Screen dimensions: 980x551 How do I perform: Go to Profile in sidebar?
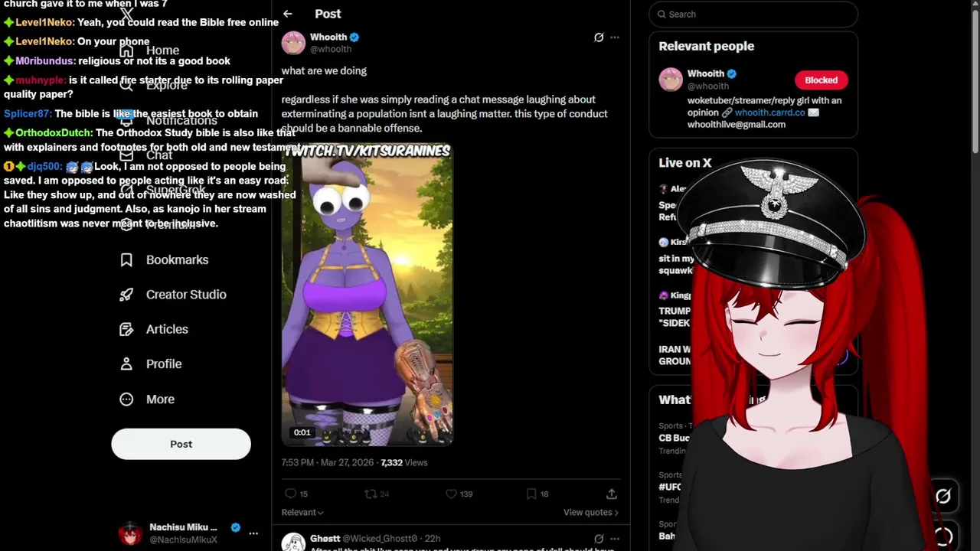coord(151,364)
